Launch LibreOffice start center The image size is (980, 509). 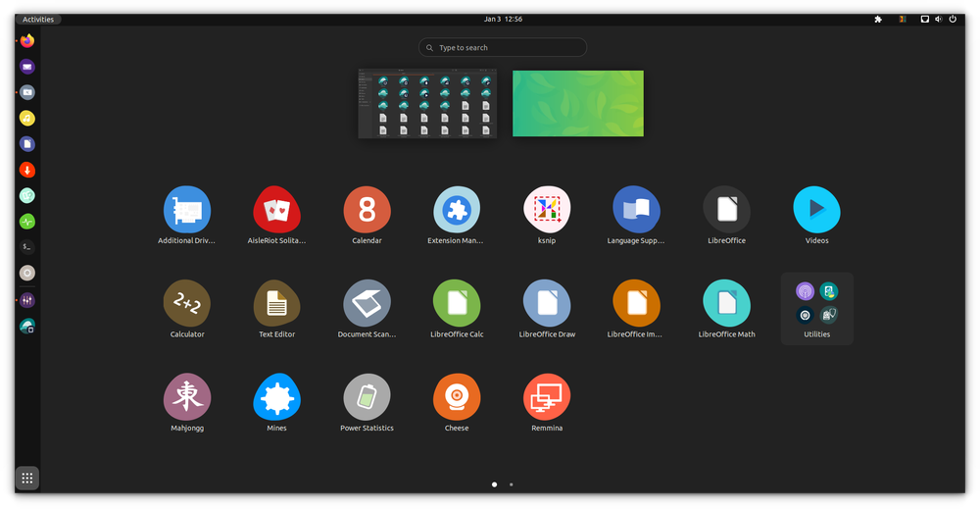726,210
